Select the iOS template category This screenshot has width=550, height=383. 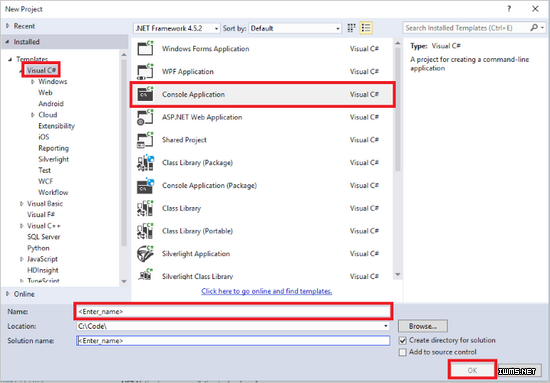44,137
